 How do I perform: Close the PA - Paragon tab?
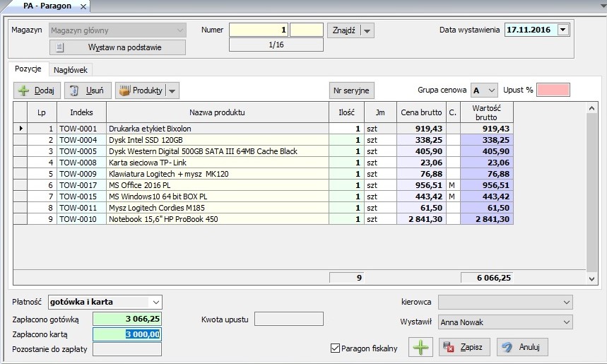coord(83,6)
